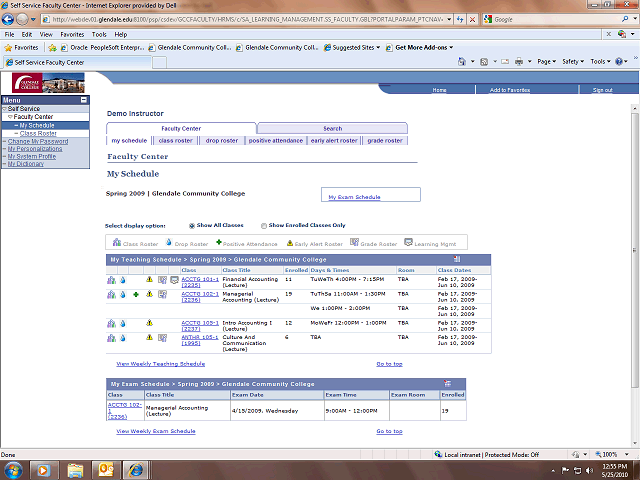Click the Home toolbar icon in IE

tap(462, 62)
